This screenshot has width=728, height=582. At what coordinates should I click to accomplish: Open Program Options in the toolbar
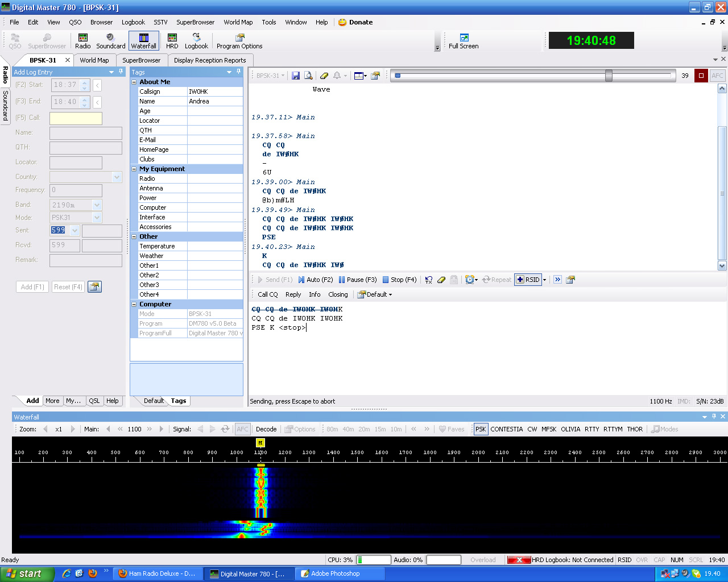coord(239,41)
